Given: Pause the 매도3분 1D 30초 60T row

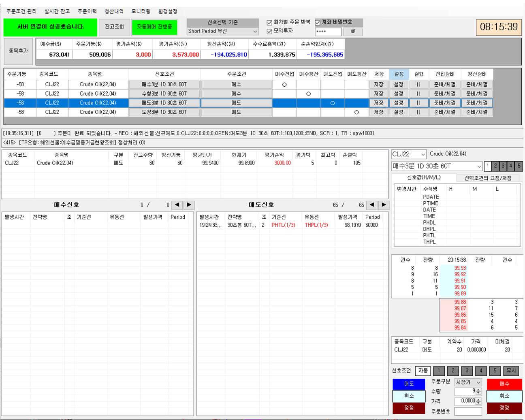Looking at the screenshot, I should 418,103.
